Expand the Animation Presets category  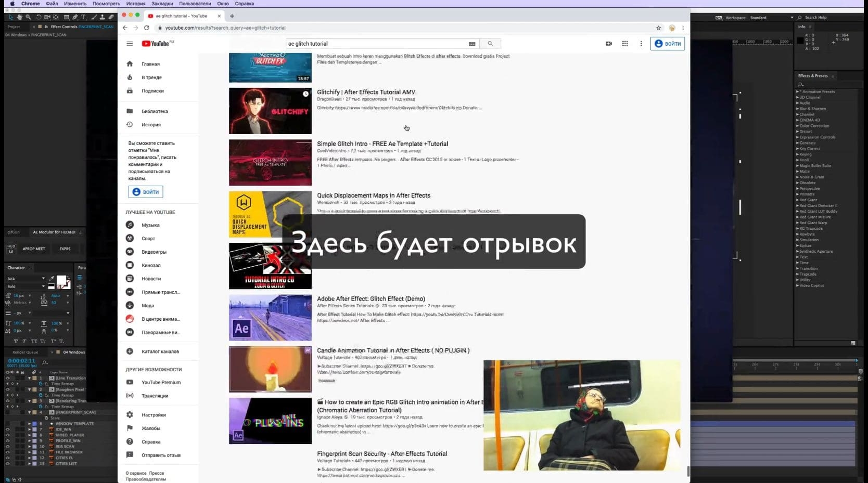(798, 92)
